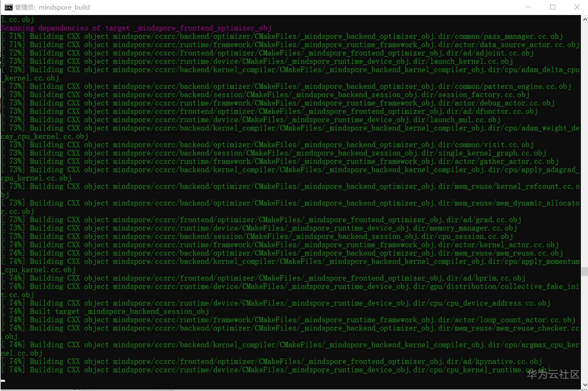The image size is (588, 391).
Task: Click the line ending with cpu/adam_weight_de
Action: coord(290,128)
